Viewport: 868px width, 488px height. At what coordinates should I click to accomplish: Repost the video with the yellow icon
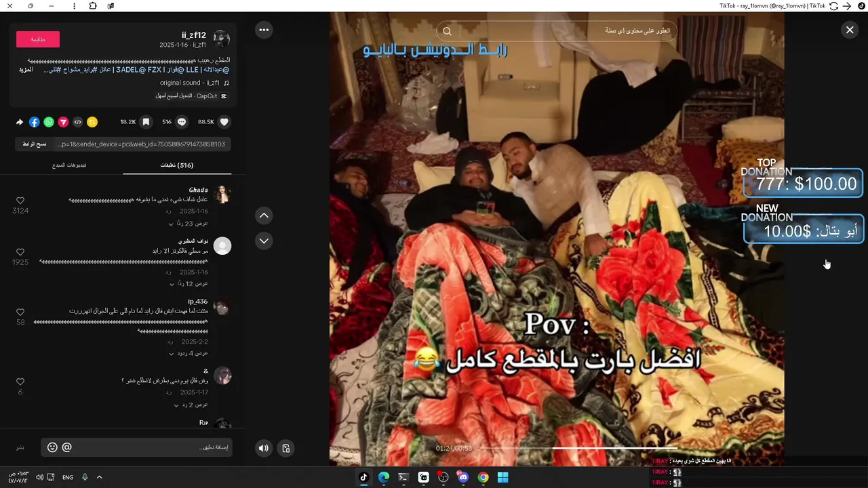click(92, 122)
